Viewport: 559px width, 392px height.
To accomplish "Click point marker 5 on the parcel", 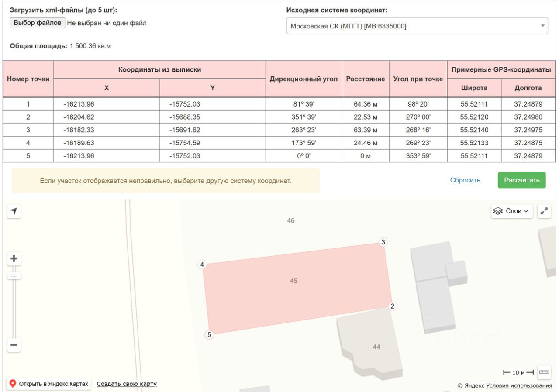I will click(210, 335).
